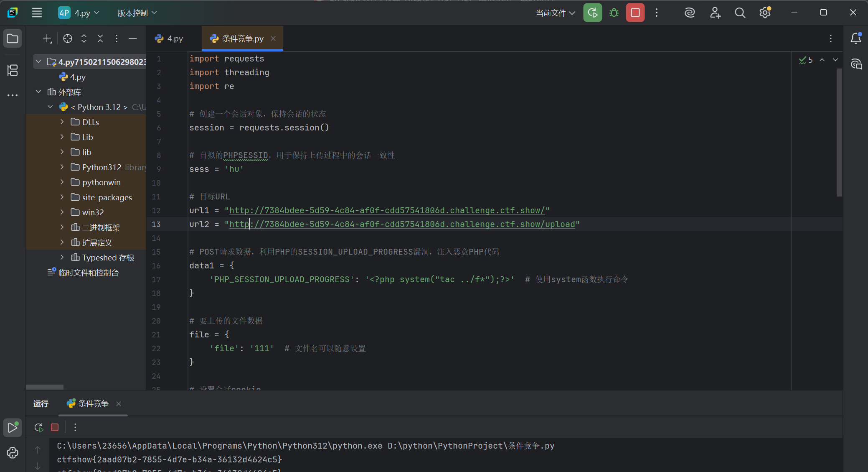Click the editor vertical scrollbar thumb
The height and width of the screenshot is (472, 868).
839,132
